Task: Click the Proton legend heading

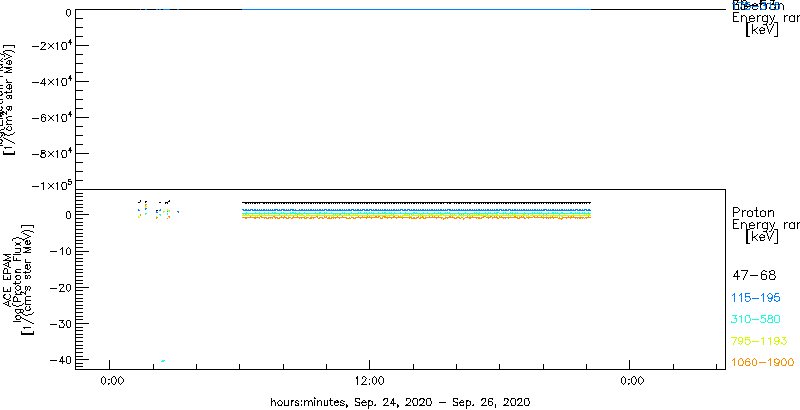Action: (753, 213)
